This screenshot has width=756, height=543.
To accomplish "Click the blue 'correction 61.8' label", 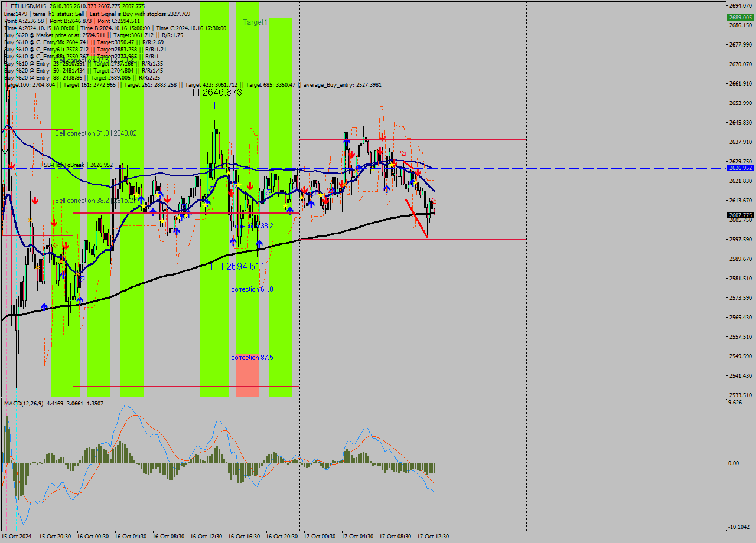I will click(252, 289).
